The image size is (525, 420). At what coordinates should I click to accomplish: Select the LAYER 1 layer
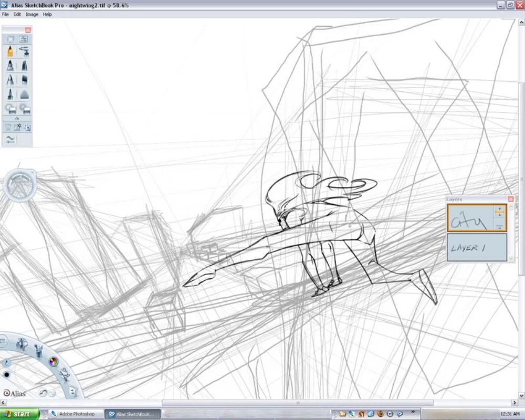click(477, 247)
